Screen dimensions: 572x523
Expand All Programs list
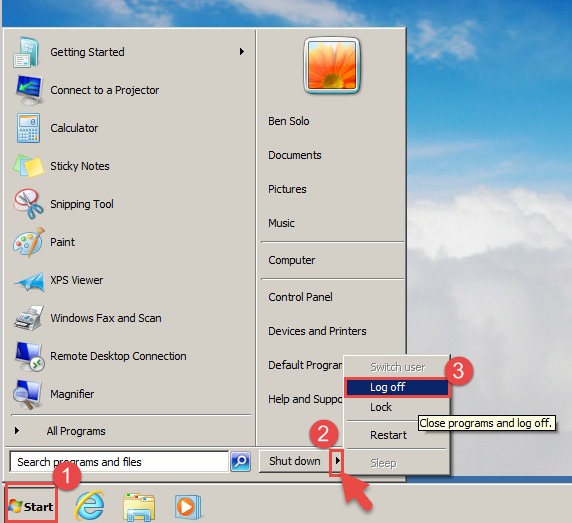coord(60,431)
